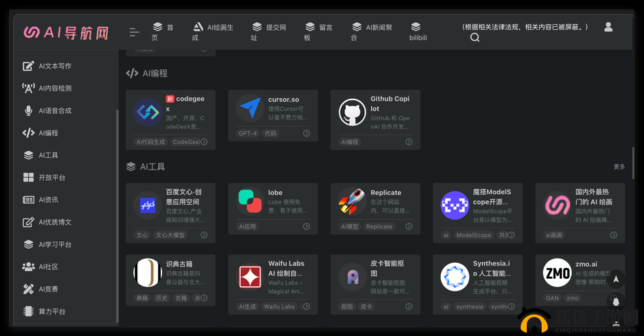
Task: Toggle the sidebar collapse hamburger icon
Action: [x=134, y=32]
